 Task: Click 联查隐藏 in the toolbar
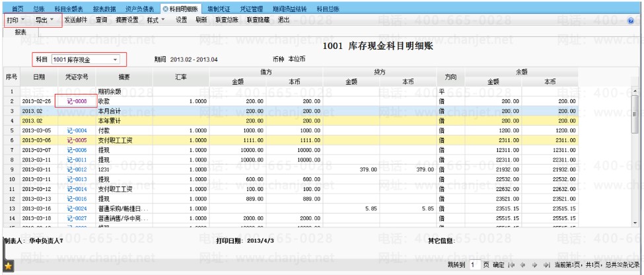[258, 20]
